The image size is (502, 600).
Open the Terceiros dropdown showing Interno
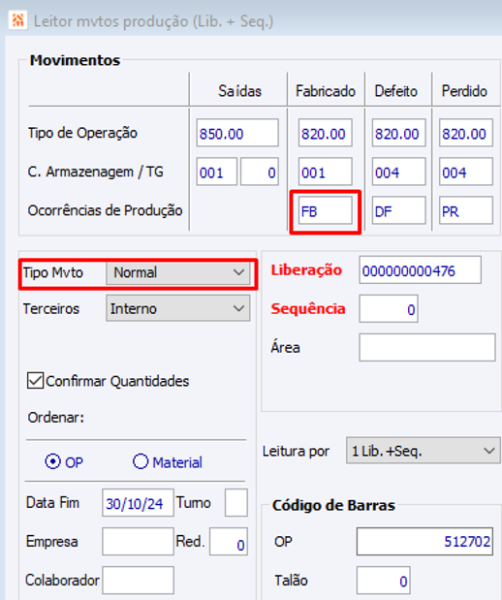178,308
